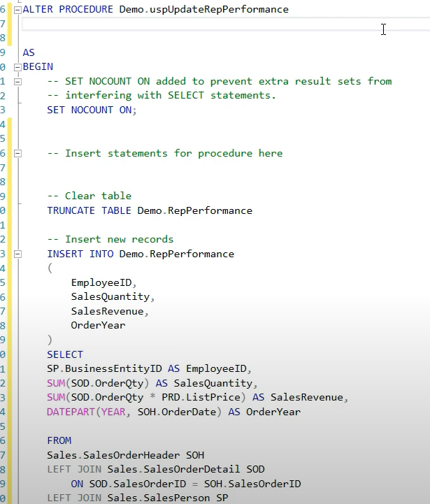Screen dimensions: 430x504
Task: Click the FROM keyword
Action: 59,440
